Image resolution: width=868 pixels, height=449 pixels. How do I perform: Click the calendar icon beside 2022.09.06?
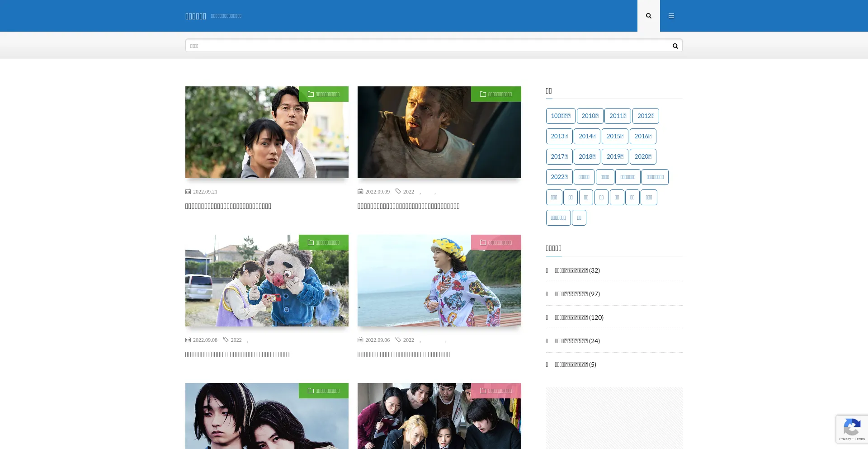point(360,340)
